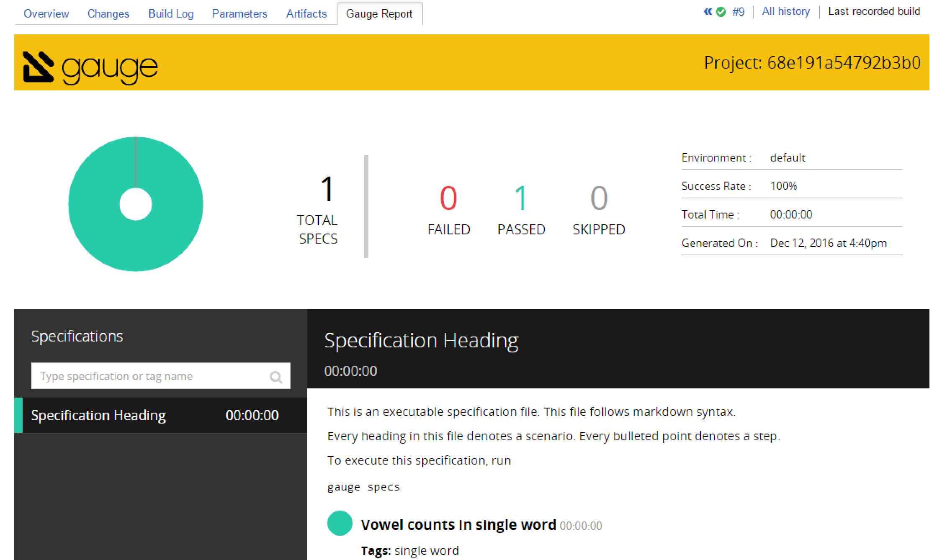Click the gauge specs command text
This screenshot has width=942, height=560.
point(363,487)
